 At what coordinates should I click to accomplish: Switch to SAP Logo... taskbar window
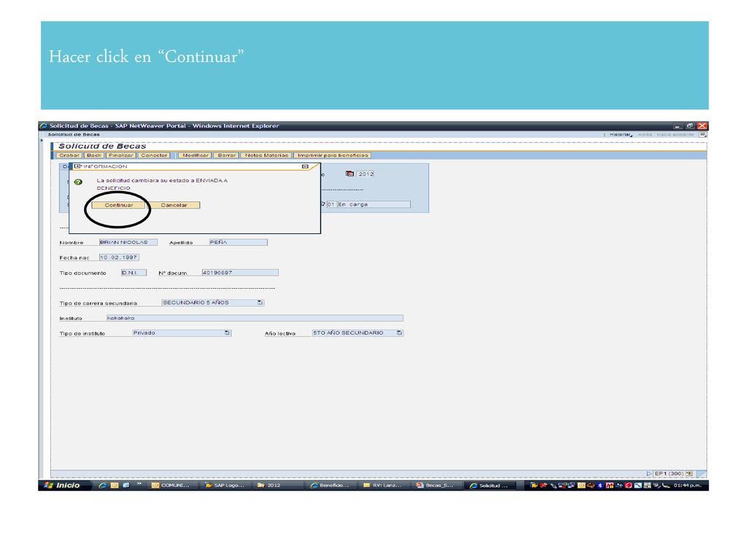[225, 485]
